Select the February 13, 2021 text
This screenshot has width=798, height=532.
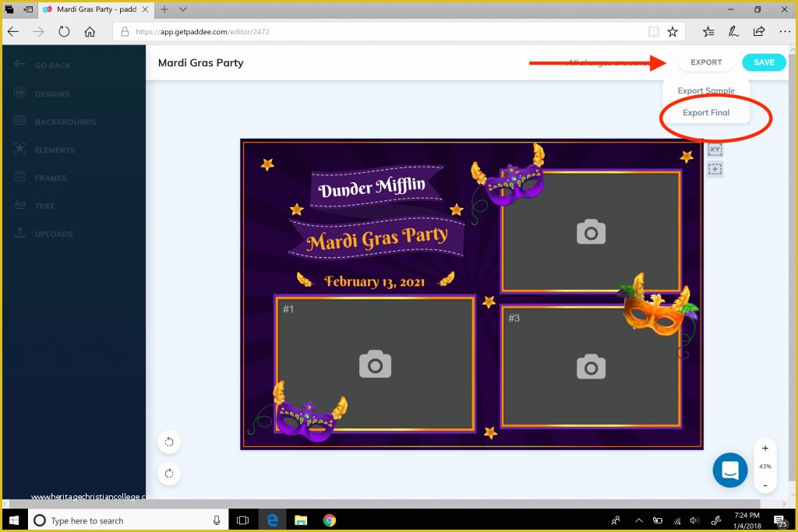point(374,281)
